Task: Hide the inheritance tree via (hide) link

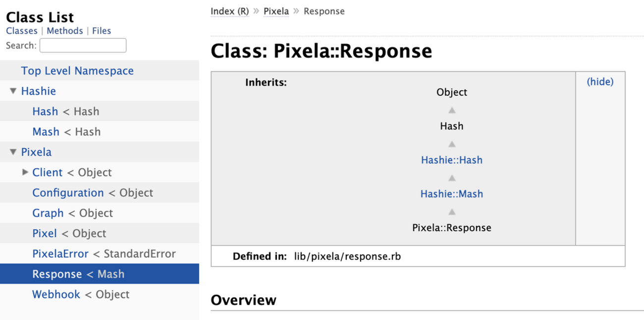Action: pyautogui.click(x=600, y=82)
